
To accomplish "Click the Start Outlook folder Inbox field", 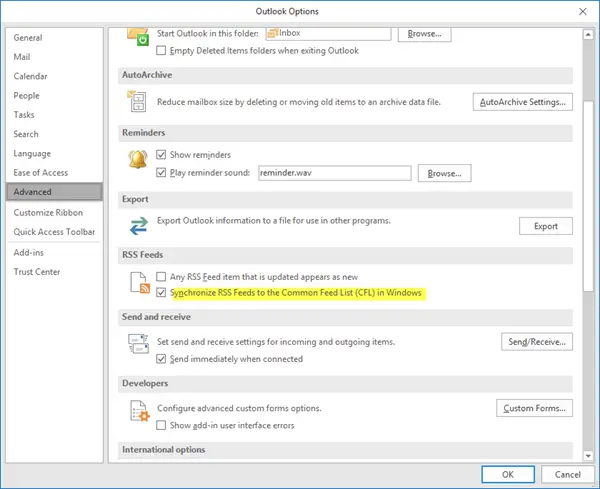I will 328,33.
